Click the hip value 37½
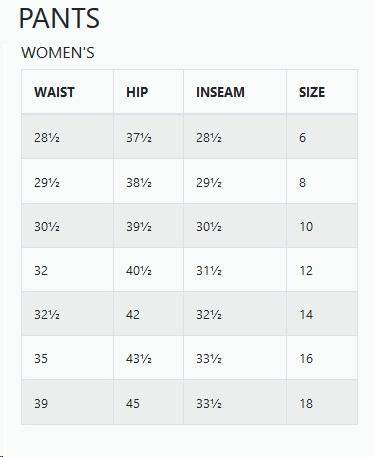375x457 pixels. 139,137
